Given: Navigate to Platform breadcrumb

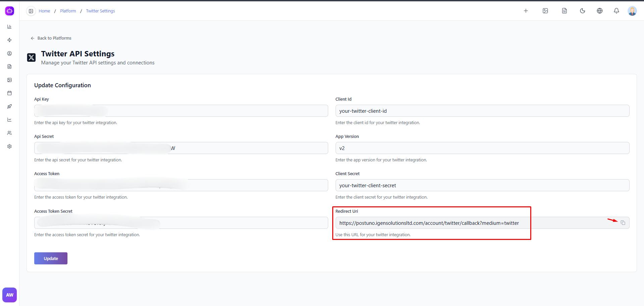Looking at the screenshot, I should click(68, 11).
